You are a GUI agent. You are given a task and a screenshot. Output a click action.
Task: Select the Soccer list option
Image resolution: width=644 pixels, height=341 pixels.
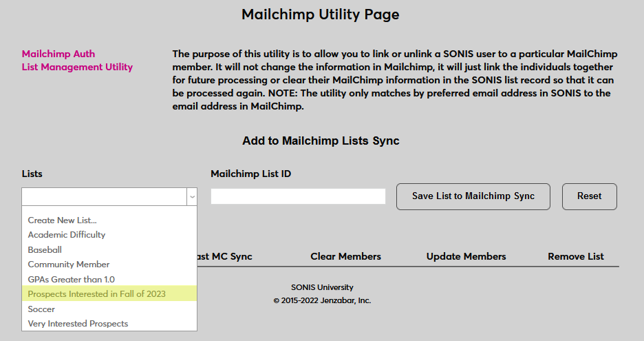tap(109, 309)
